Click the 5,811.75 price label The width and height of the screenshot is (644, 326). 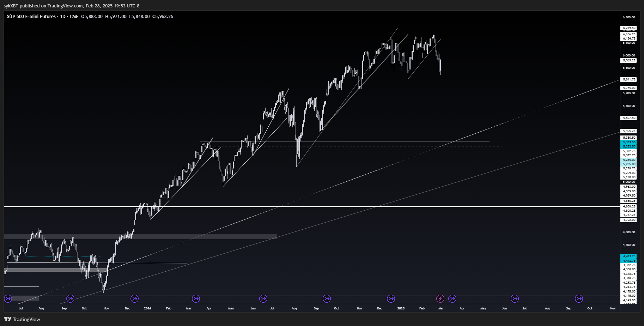pos(628,80)
